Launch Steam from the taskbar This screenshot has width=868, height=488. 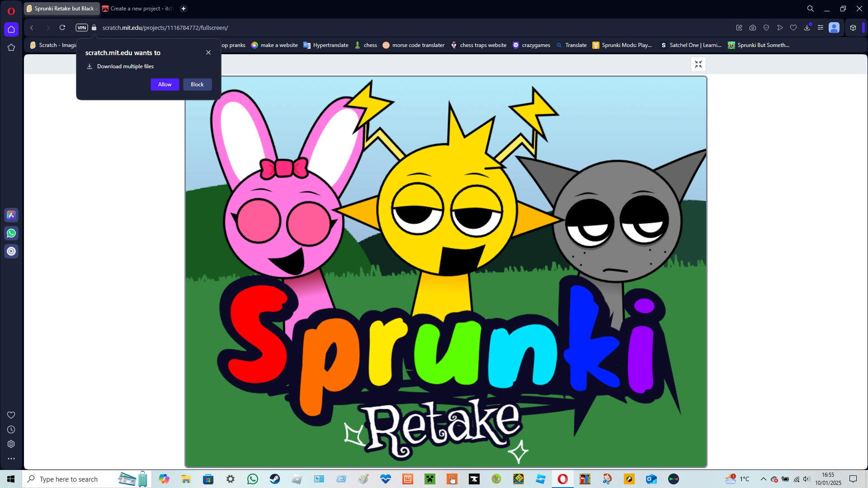point(274,479)
